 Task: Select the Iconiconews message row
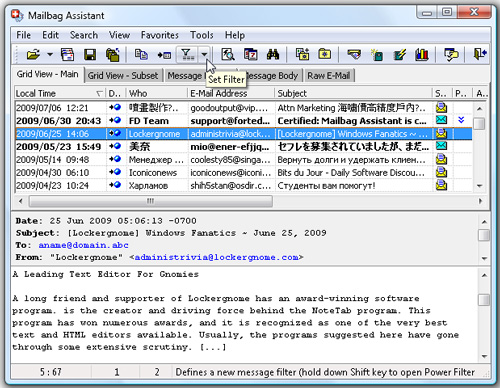coord(243,172)
